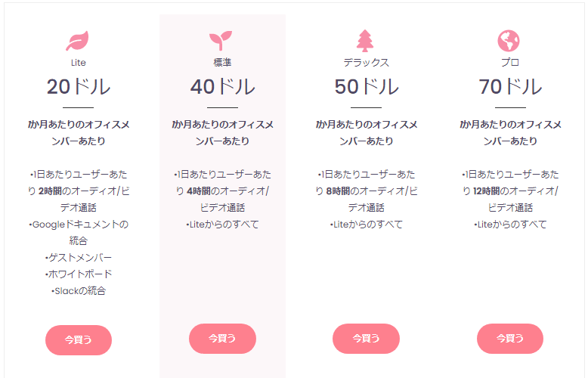Image resolution: width=588 pixels, height=378 pixels.
Task: Select the プロ plan title
Action: click(x=510, y=63)
